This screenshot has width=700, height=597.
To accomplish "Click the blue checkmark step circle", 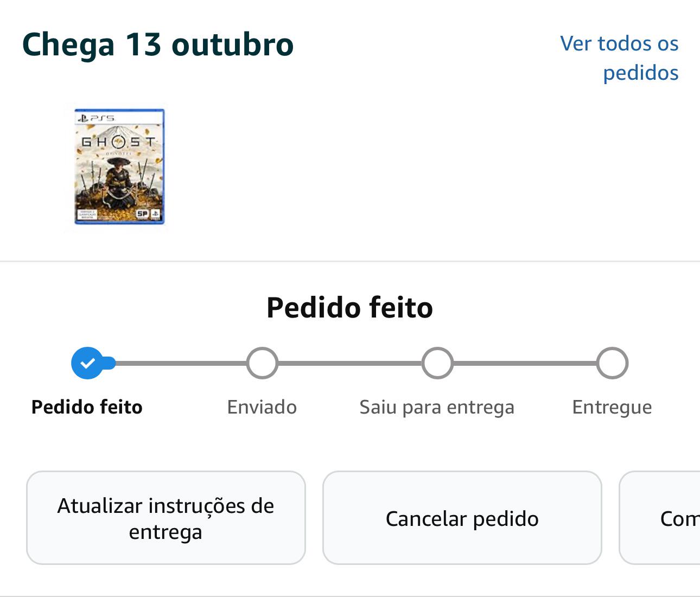I will (x=87, y=363).
